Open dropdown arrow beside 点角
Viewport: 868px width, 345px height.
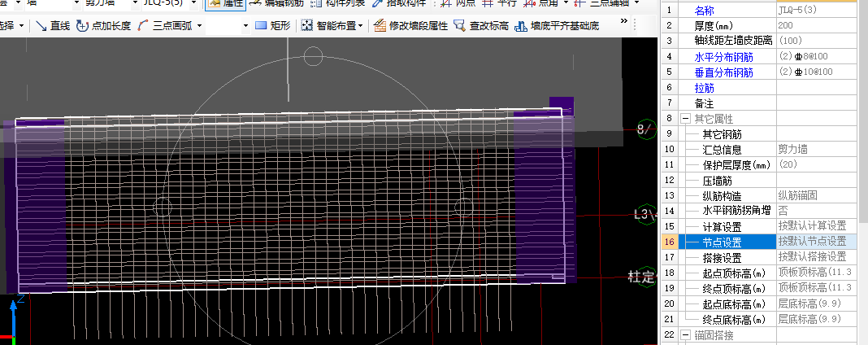coord(565,3)
